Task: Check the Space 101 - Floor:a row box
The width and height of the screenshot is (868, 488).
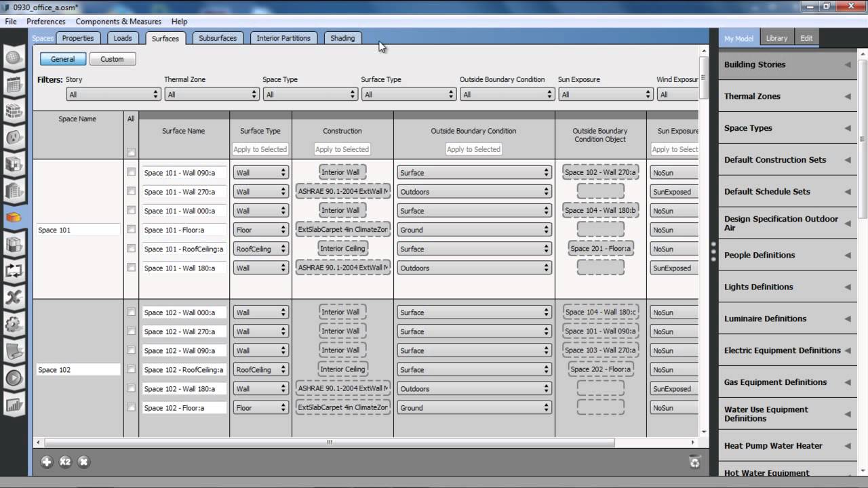Action: (x=131, y=229)
